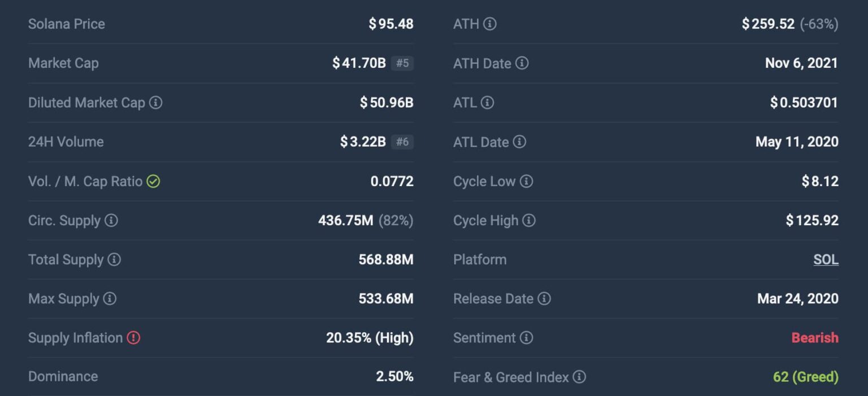Click the green check icon beside Vol. / M. Cap Ratio
This screenshot has width=868, height=396.
(x=153, y=182)
